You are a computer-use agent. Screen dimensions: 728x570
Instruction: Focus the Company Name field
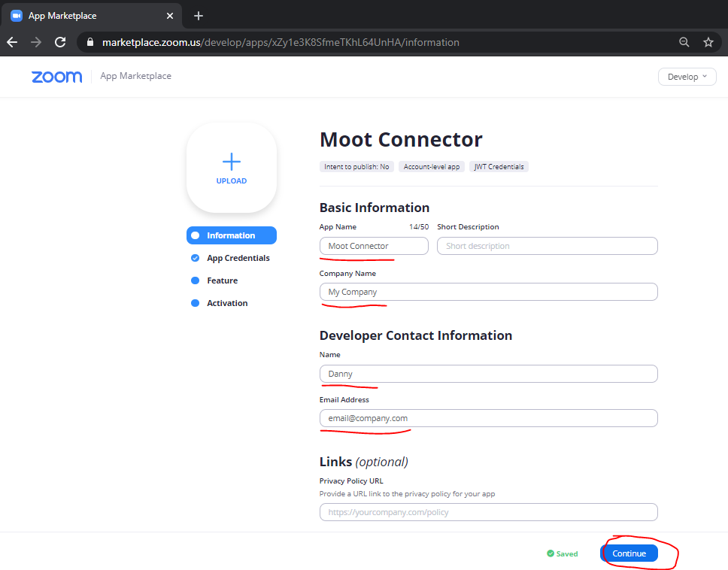pyautogui.click(x=488, y=292)
